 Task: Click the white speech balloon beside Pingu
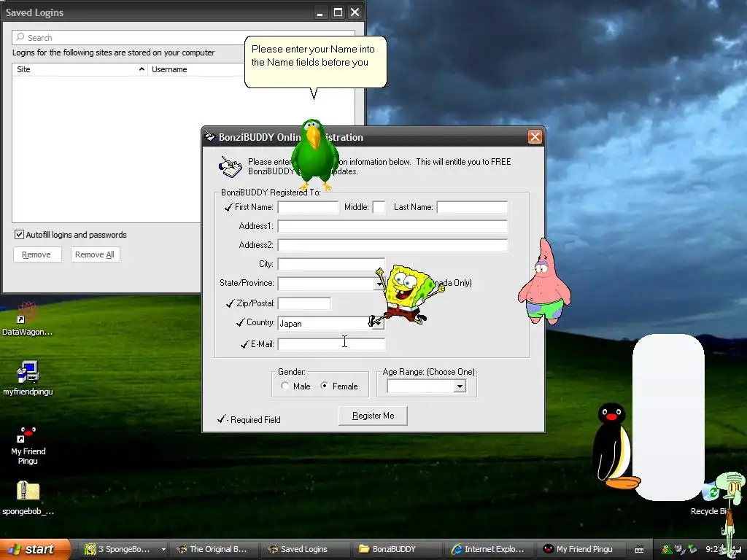point(668,417)
